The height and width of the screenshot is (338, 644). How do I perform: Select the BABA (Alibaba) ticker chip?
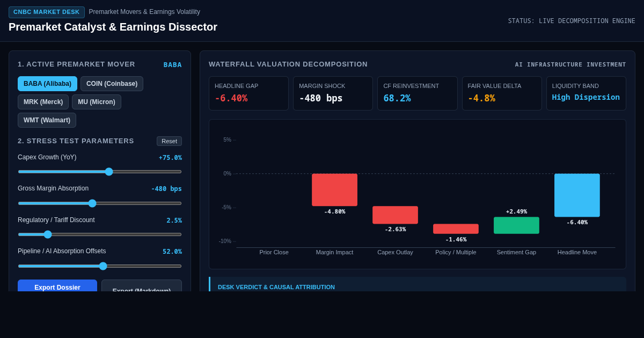tap(47, 84)
